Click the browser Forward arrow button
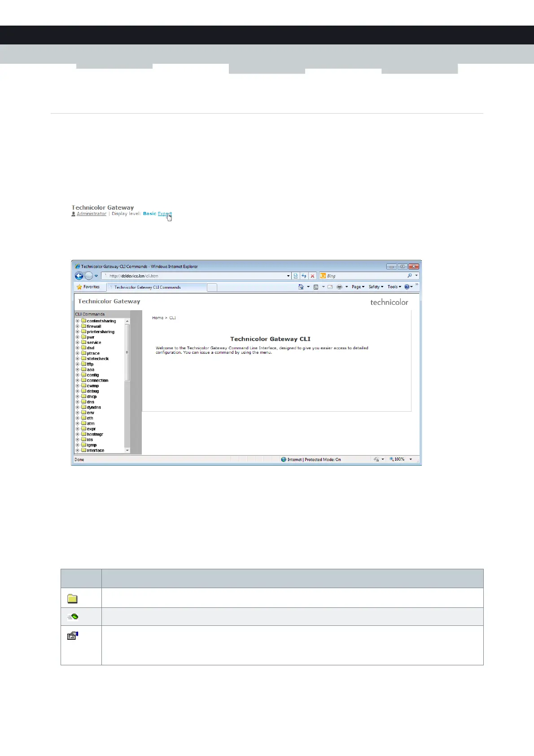This screenshot has width=534, height=756. pos(89,276)
